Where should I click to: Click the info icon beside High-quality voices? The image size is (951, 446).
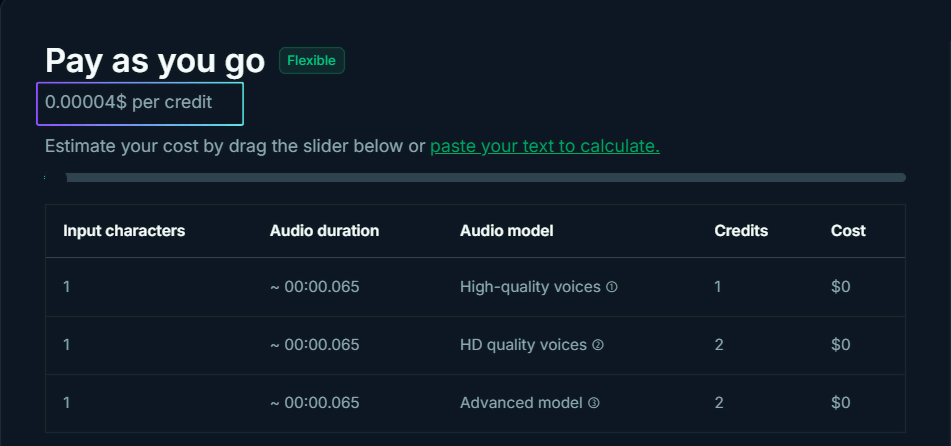pyautogui.click(x=612, y=287)
